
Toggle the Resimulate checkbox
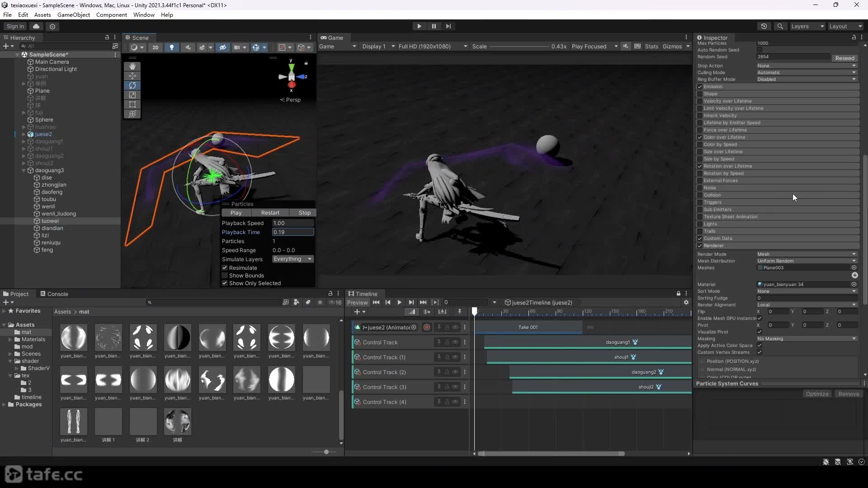click(225, 268)
